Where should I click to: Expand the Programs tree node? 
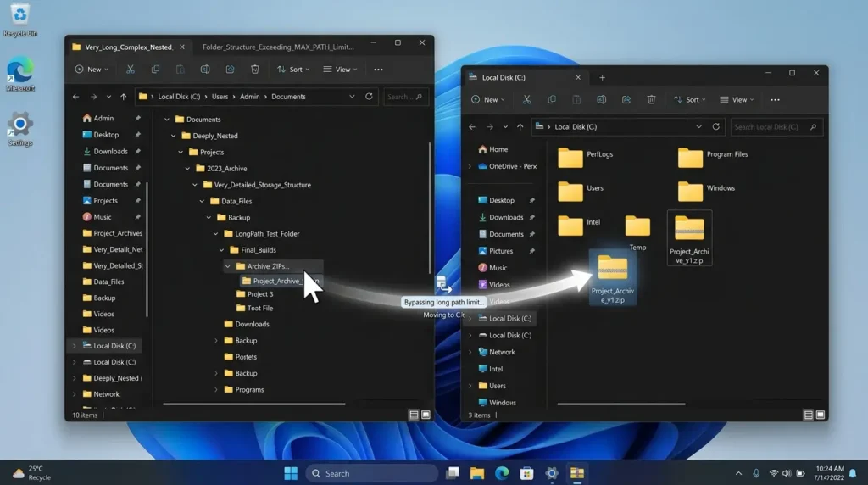point(216,390)
